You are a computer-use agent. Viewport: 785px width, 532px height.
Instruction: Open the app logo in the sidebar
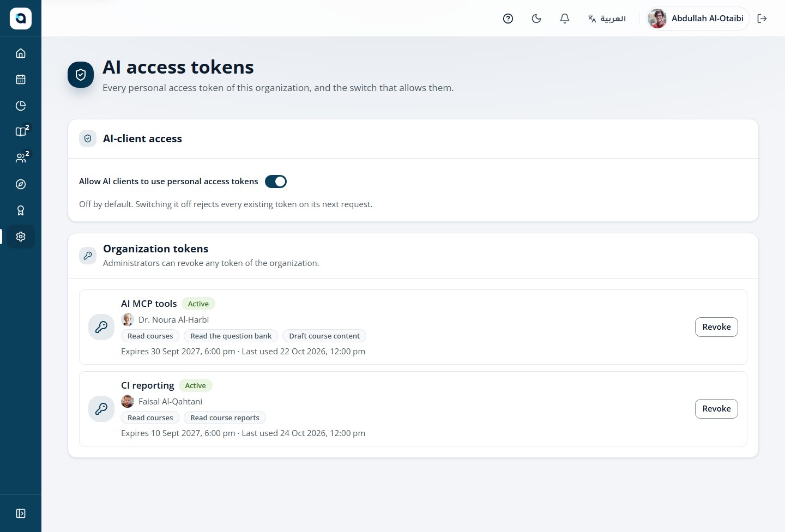(x=21, y=19)
